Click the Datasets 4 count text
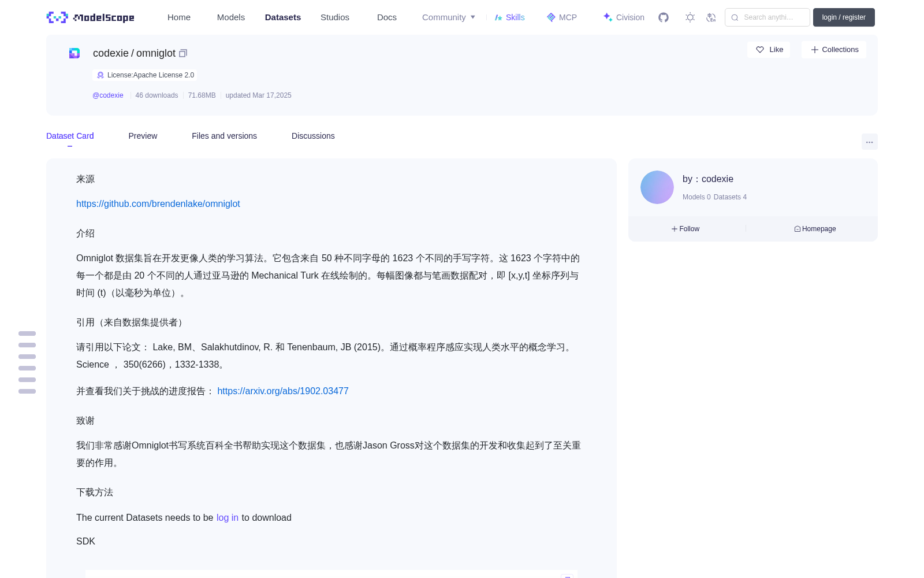Image resolution: width=924 pixels, height=578 pixels. [x=730, y=197]
